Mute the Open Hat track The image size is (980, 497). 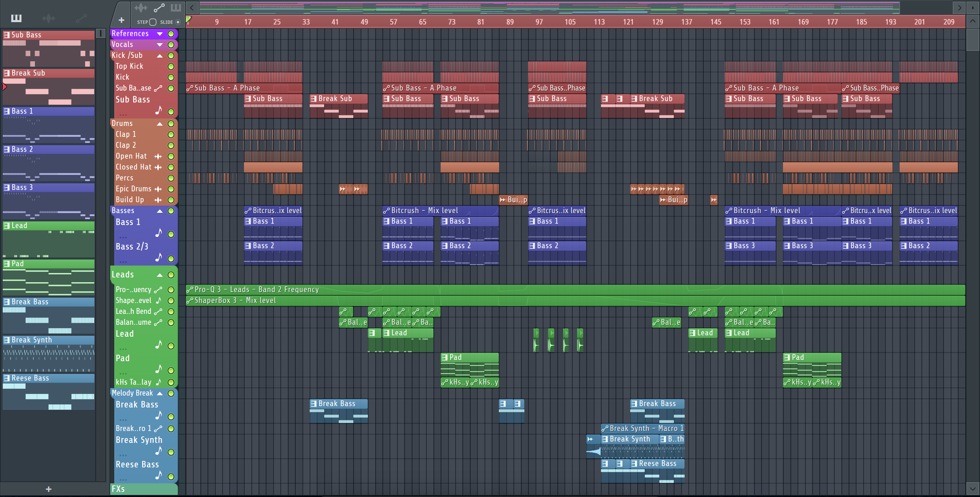point(171,156)
